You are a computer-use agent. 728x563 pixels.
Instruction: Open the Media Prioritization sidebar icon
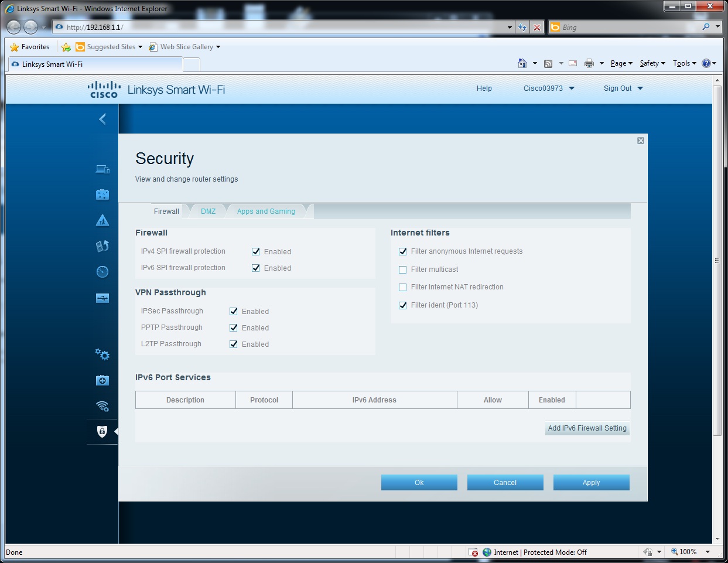coord(102,246)
